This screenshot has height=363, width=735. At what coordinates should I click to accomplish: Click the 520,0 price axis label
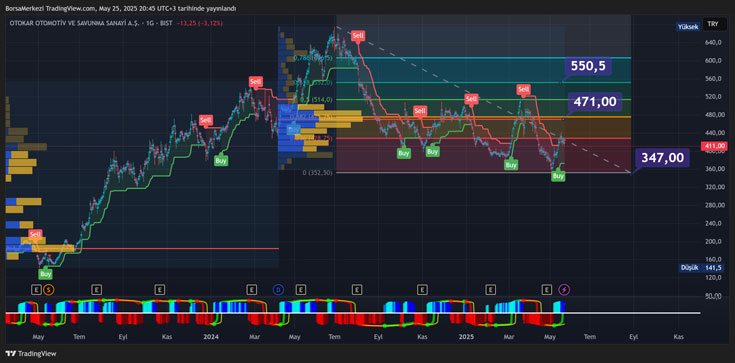712,97
